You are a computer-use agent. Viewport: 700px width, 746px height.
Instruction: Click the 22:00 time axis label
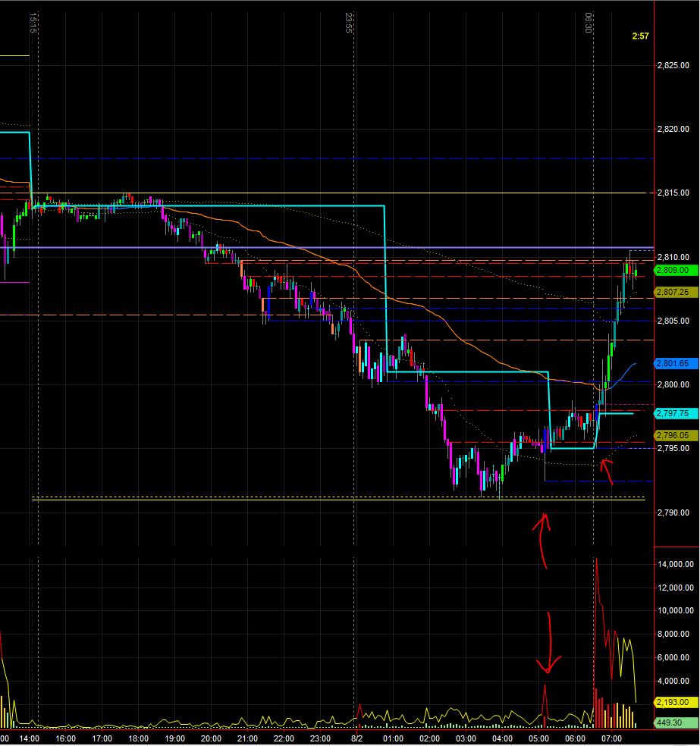point(284,739)
